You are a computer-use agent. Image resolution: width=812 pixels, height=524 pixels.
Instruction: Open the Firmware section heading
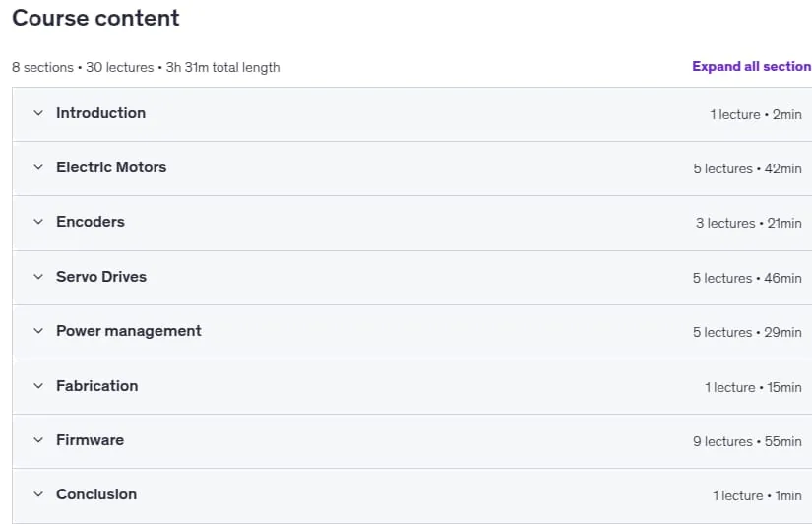91,440
